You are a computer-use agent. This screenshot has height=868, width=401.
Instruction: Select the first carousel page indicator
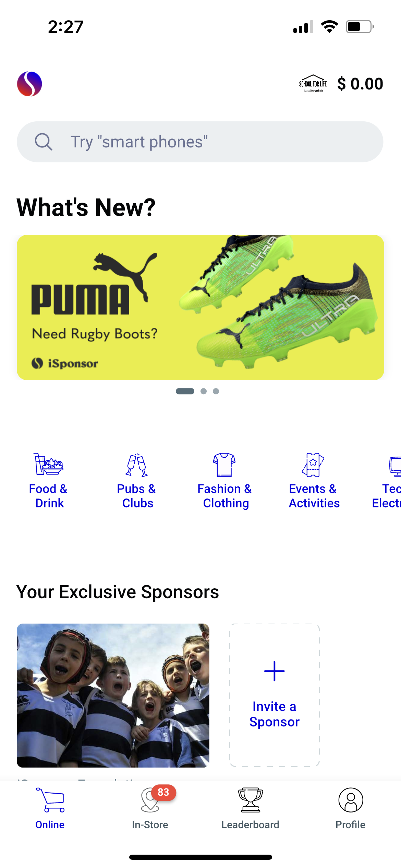coord(185,391)
